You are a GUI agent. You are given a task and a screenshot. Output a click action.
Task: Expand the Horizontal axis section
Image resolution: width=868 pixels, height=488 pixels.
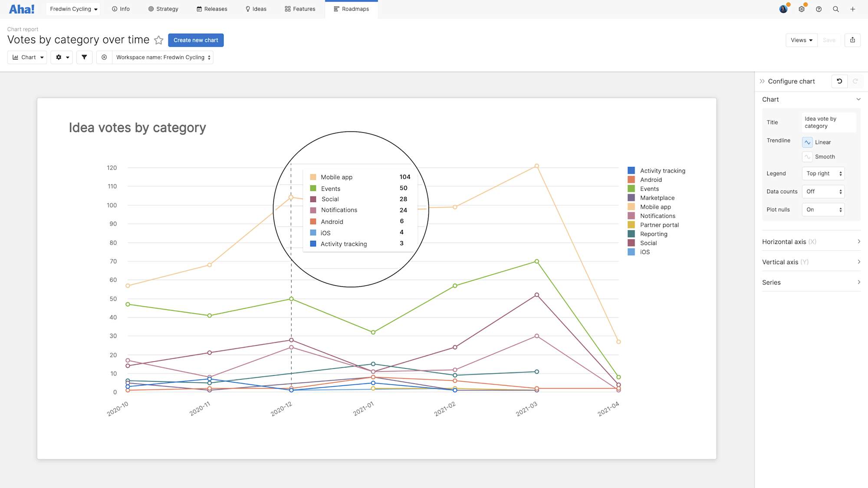tap(811, 242)
